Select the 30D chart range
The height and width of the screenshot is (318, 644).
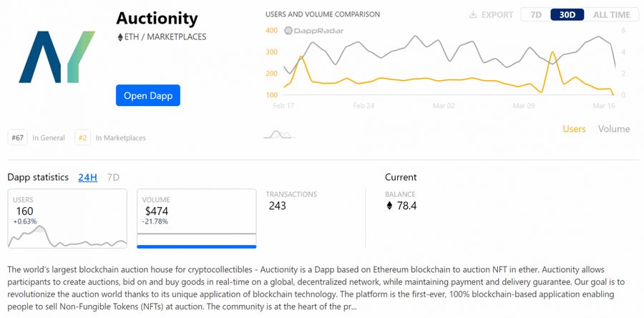point(567,15)
